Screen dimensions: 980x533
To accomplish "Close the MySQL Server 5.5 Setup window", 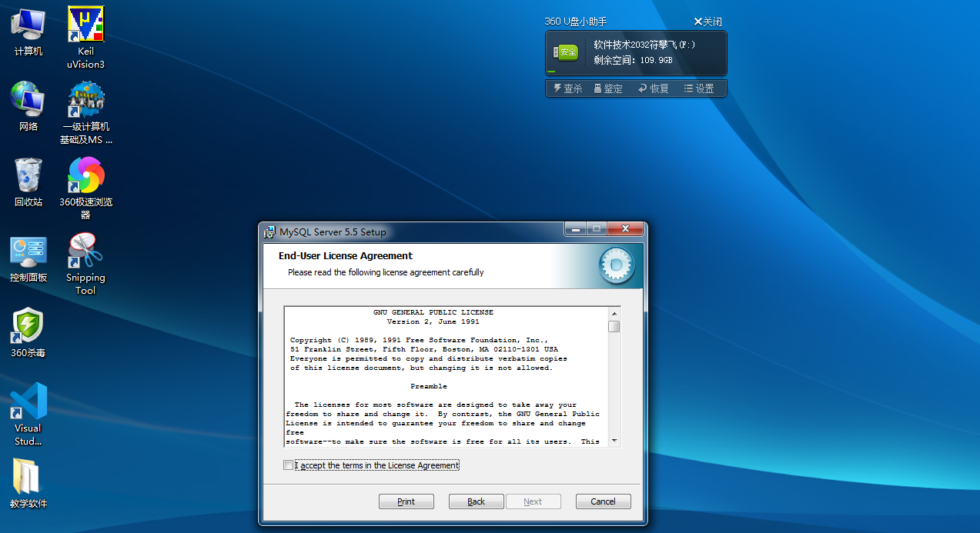I will [x=625, y=229].
